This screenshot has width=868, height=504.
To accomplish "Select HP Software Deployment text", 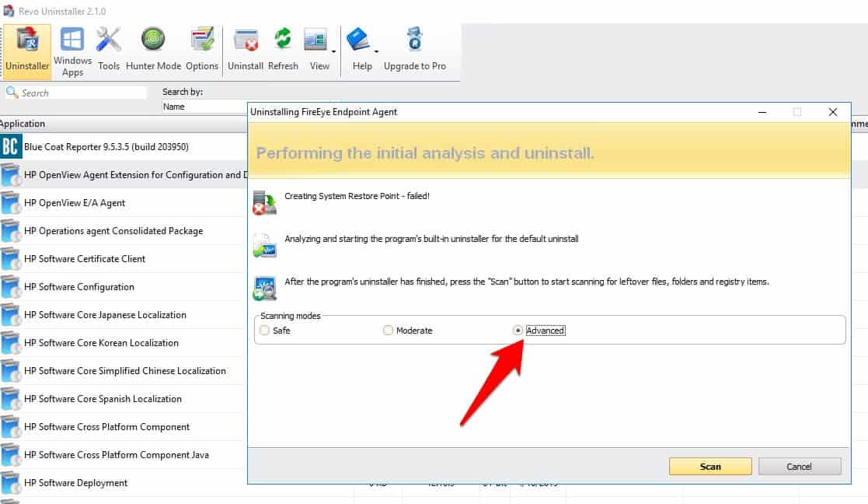I will (76, 483).
